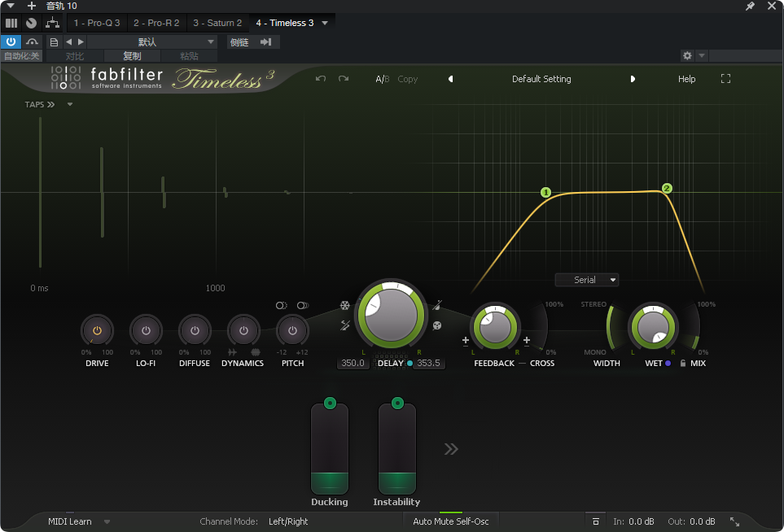Toggle the plugin power bypass button
The height and width of the screenshot is (532, 784).
coord(11,42)
